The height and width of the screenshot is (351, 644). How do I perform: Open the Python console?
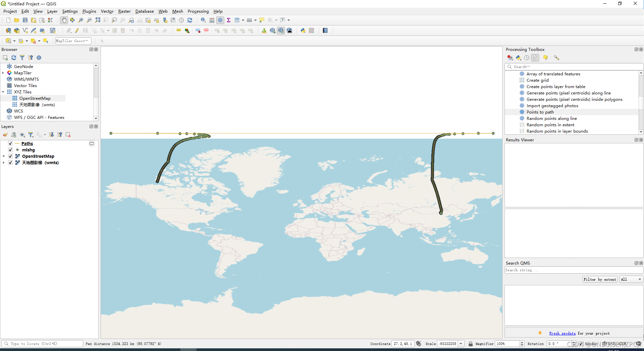click(303, 30)
